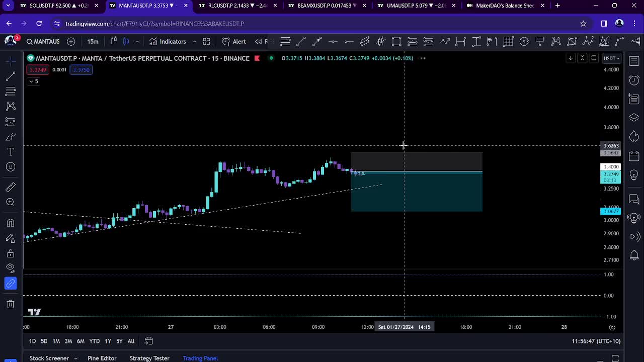
Task: Expand the Stock Screener dropdown arrow
Action: pyautogui.click(x=76, y=358)
